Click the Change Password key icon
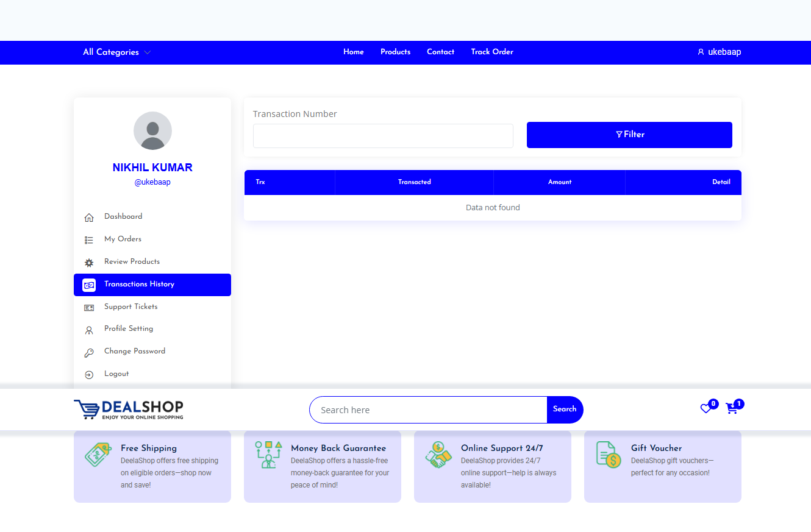The image size is (811, 532). click(x=89, y=352)
